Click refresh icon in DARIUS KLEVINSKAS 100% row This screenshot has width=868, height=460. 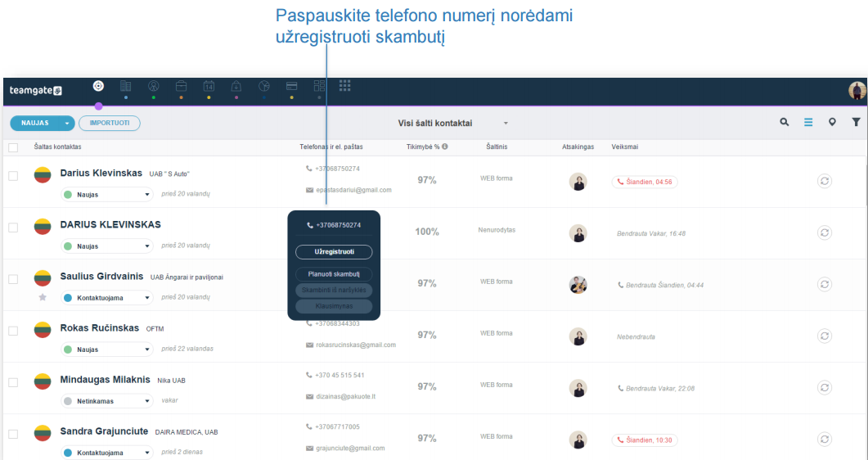(x=825, y=232)
